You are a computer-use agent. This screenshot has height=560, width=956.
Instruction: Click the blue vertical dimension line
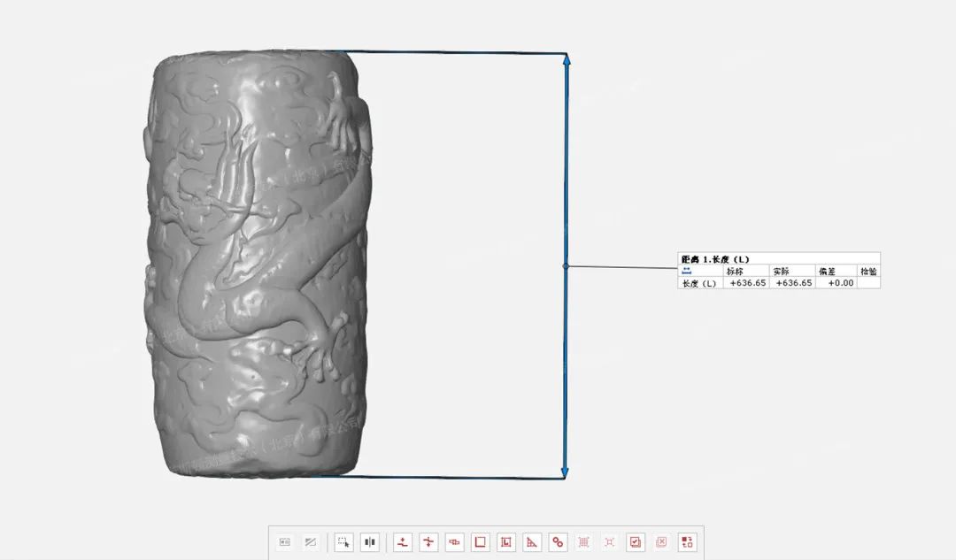[x=566, y=265]
